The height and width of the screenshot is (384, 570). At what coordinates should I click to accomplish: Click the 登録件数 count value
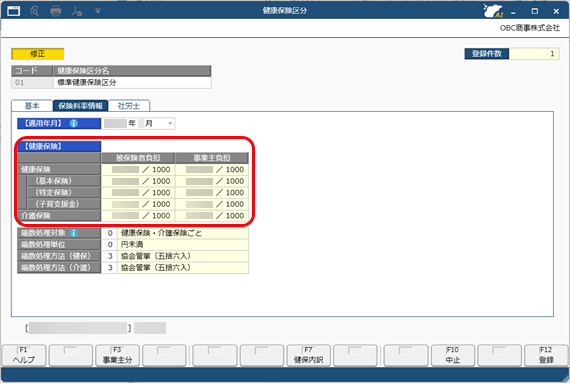click(x=534, y=54)
